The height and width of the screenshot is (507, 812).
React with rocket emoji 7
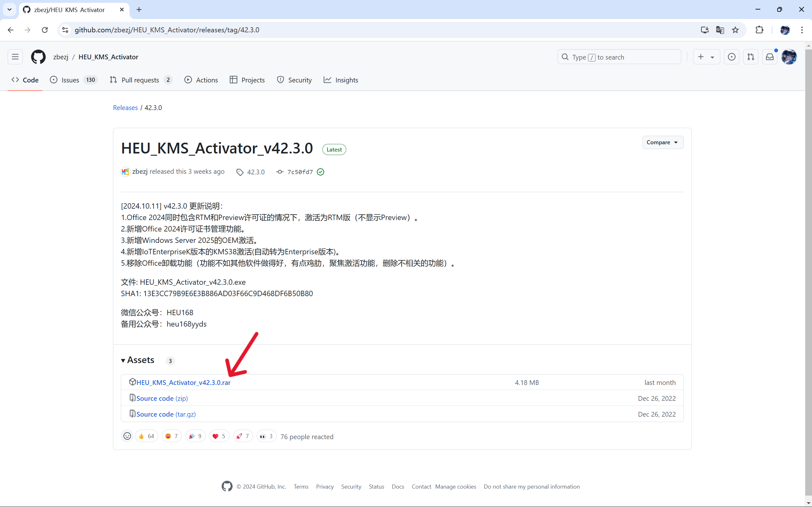[x=243, y=436]
